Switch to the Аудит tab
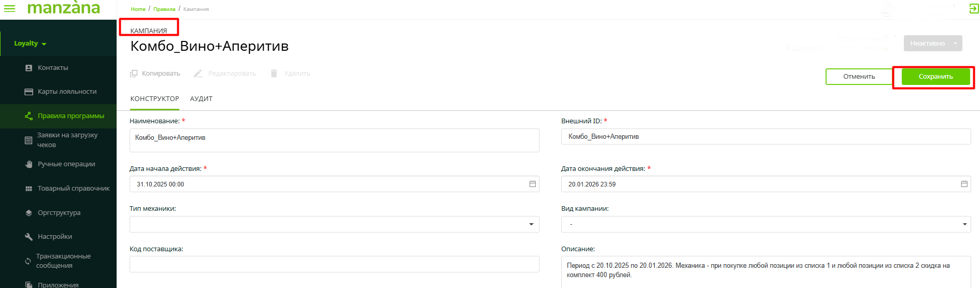Image resolution: width=980 pixels, height=288 pixels. pos(201,99)
